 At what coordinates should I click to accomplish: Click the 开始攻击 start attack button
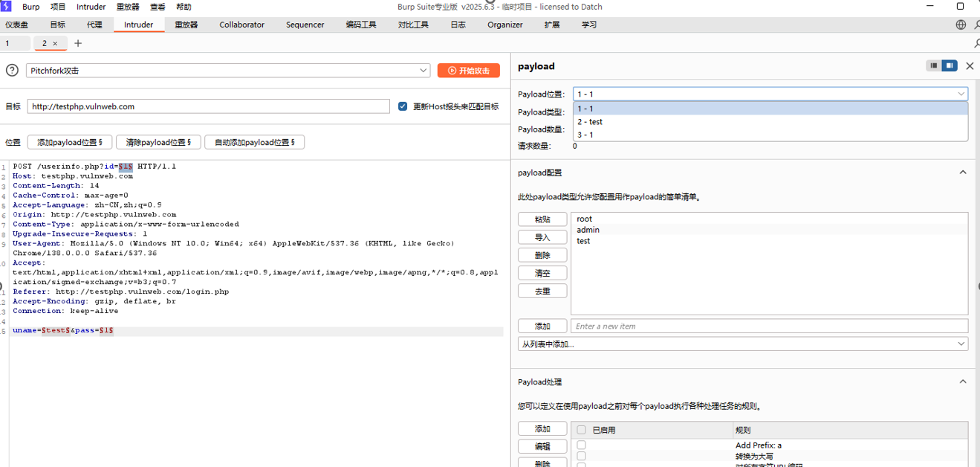click(469, 71)
